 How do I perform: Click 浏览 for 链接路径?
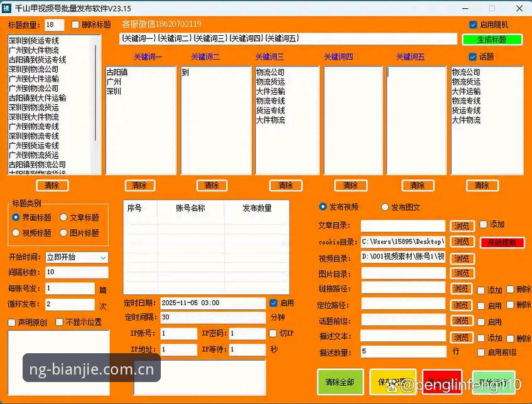[x=461, y=289]
